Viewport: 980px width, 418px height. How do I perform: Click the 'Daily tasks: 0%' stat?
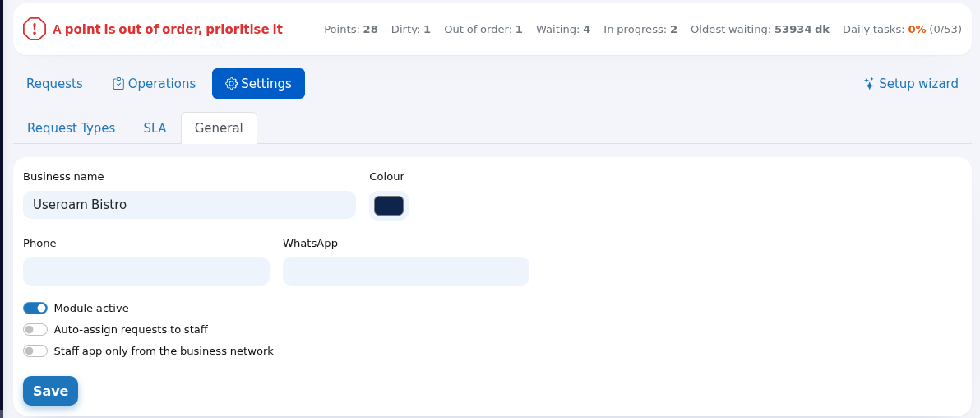[x=902, y=30]
